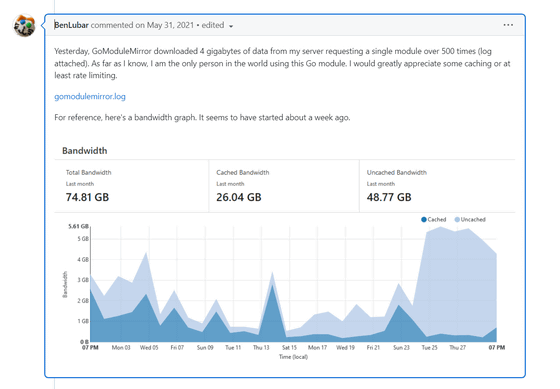Click the 3 GB y-axis label

click(83, 280)
